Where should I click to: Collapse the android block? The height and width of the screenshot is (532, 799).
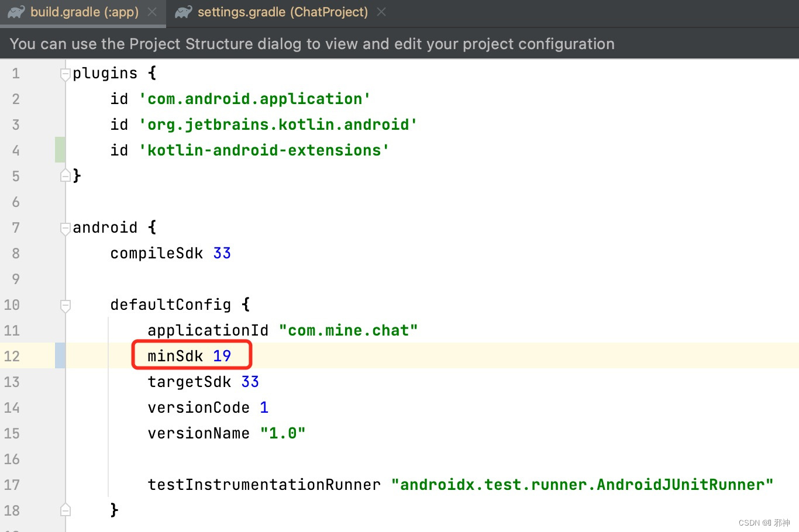(x=65, y=227)
